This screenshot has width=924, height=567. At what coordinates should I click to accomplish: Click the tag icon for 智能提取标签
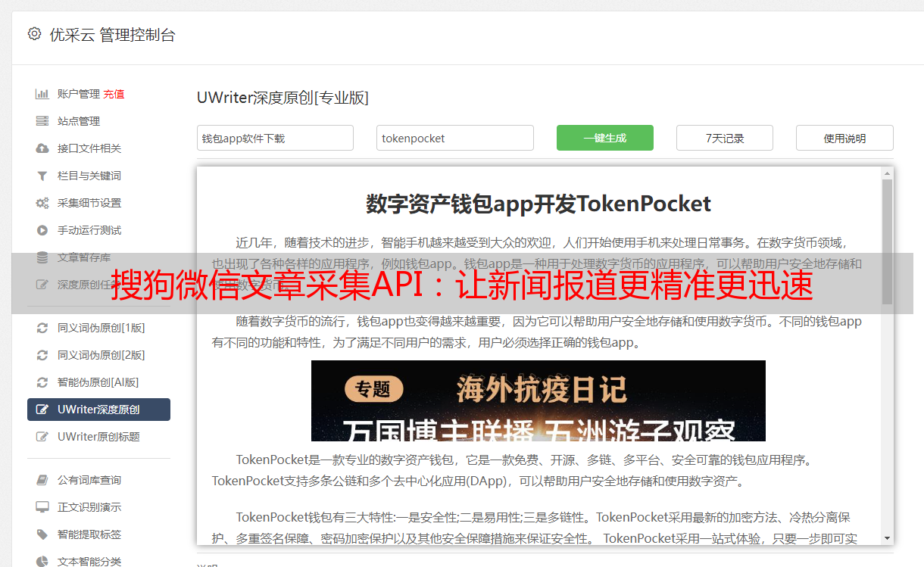pos(42,534)
